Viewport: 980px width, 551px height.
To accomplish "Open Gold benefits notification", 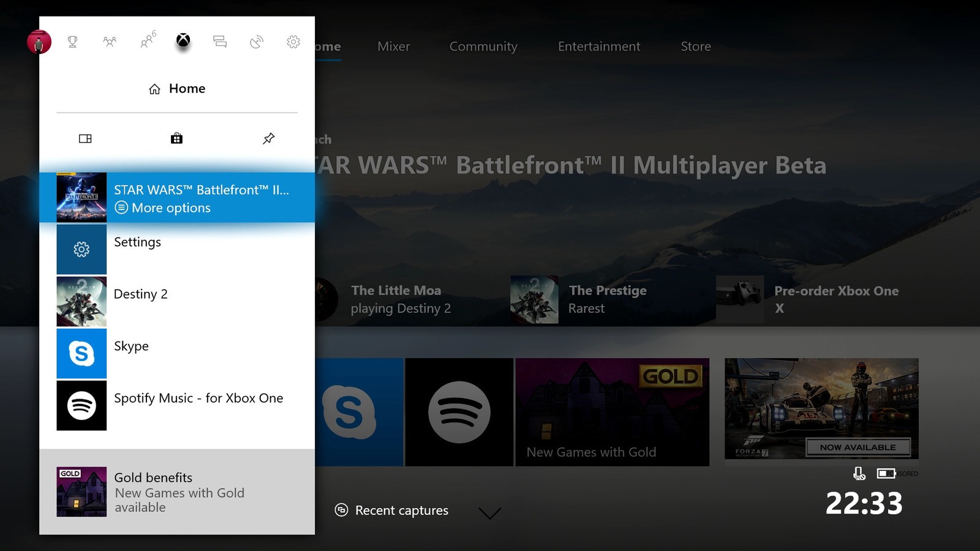I will (x=177, y=492).
